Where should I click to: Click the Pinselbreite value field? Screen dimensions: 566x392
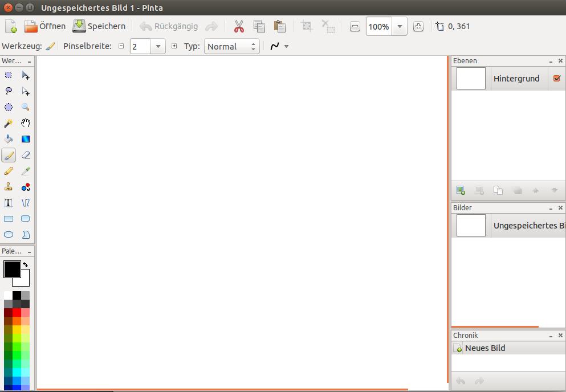tap(140, 46)
